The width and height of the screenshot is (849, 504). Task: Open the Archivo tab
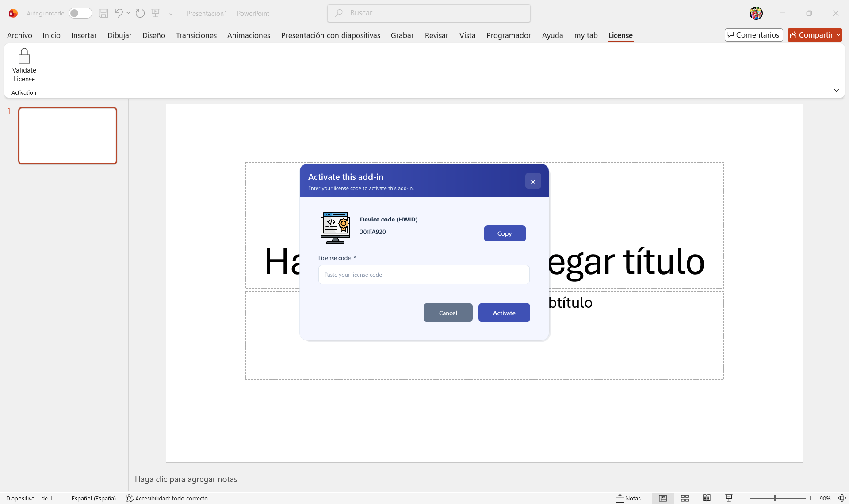tap(19, 35)
